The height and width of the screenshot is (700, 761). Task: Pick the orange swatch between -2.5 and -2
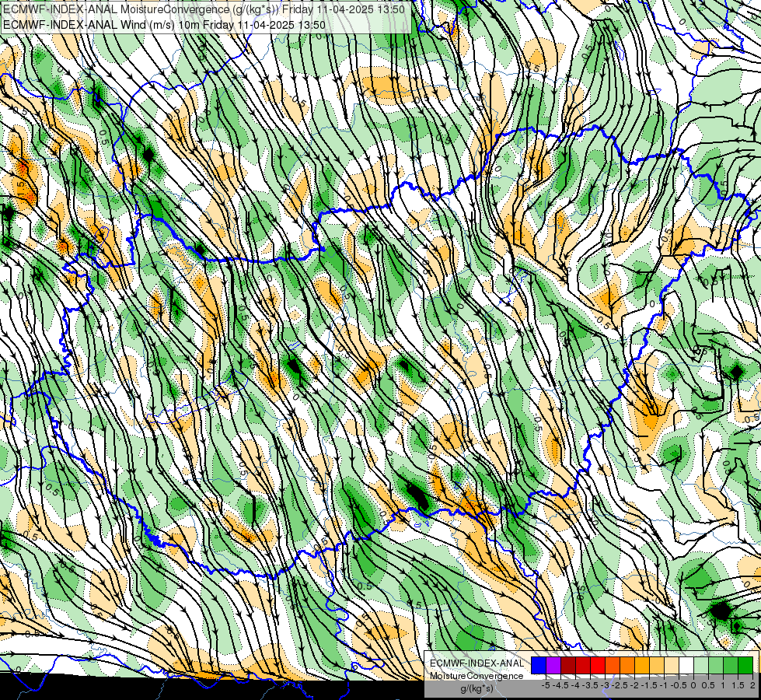tap(627, 666)
